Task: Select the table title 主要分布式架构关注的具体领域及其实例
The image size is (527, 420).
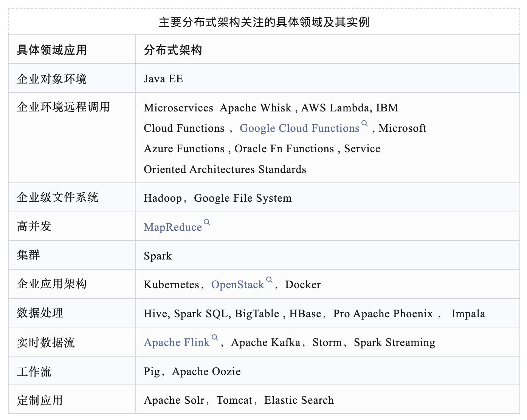Action: click(264, 22)
